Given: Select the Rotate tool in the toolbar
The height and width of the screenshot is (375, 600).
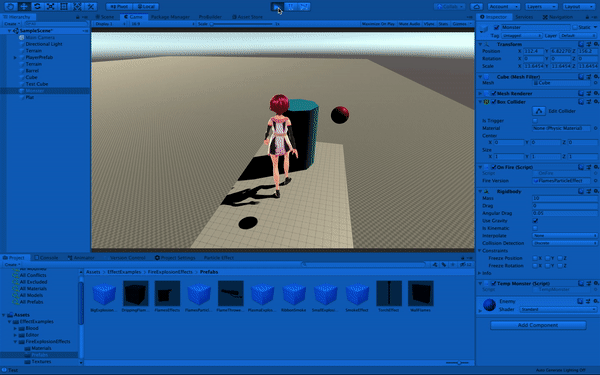Looking at the screenshot, I should click(37, 7).
